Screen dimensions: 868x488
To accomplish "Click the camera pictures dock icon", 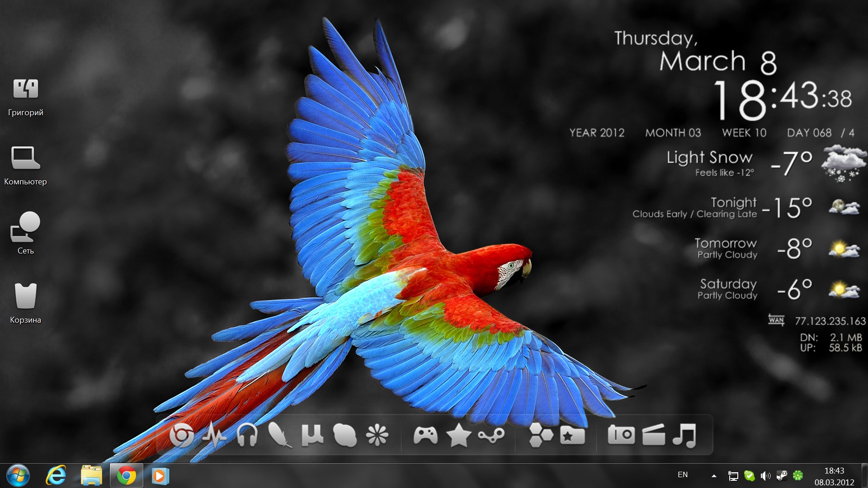I will coord(621,436).
